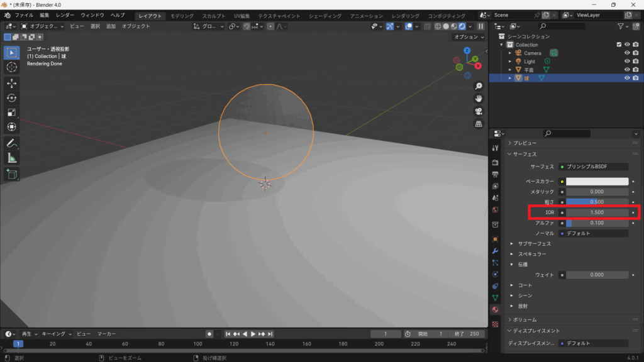Viewport: 644px width, 362px height.
Task: Select the Cursor tool
Action: coord(11,67)
